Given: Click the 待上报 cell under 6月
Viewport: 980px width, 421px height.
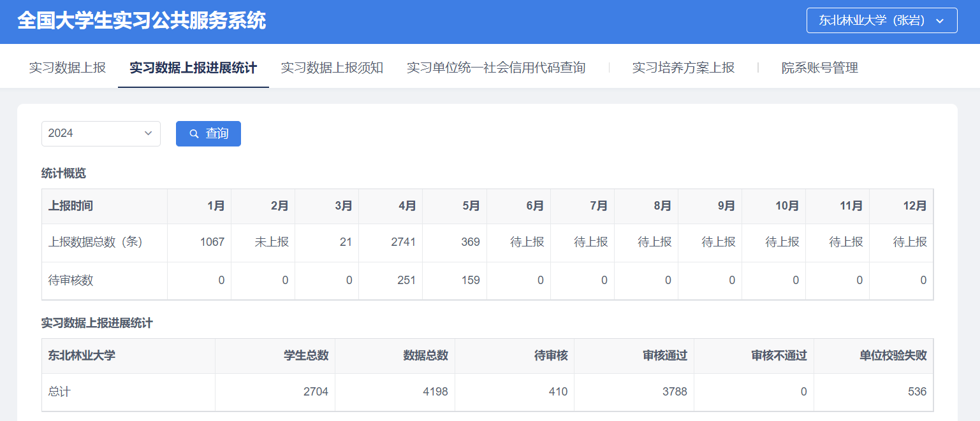Looking at the screenshot, I should 527,242.
